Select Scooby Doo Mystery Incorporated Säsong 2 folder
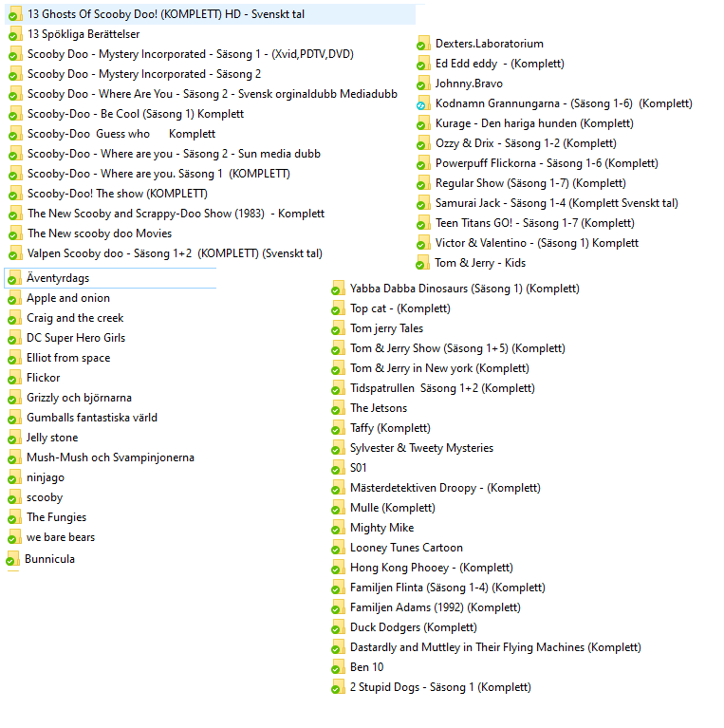The width and height of the screenshot is (724, 728). click(x=144, y=74)
